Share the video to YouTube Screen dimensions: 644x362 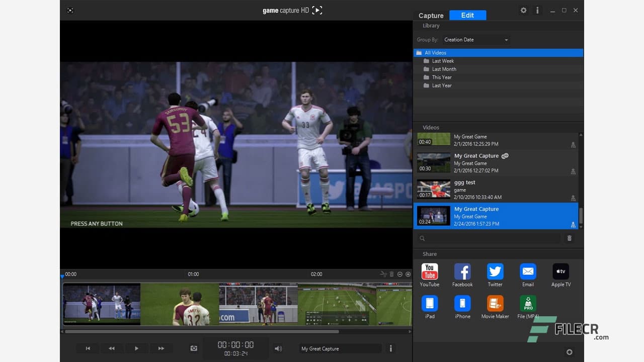[429, 271]
